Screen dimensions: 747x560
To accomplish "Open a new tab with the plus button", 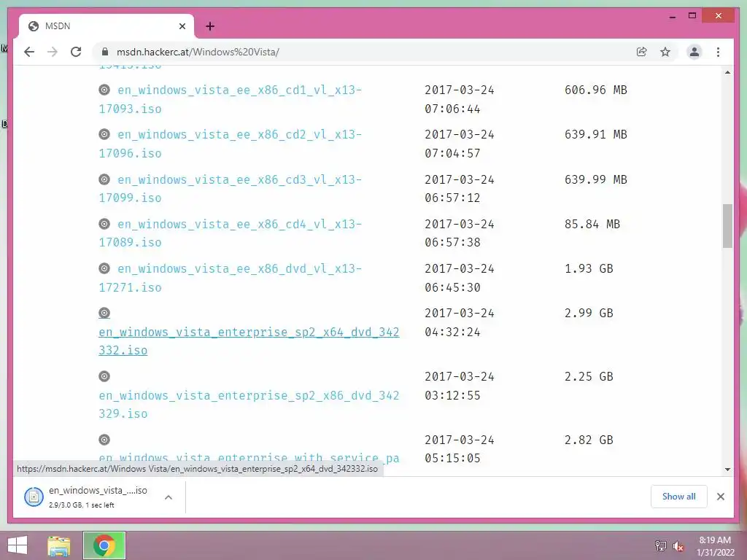I will (x=210, y=26).
